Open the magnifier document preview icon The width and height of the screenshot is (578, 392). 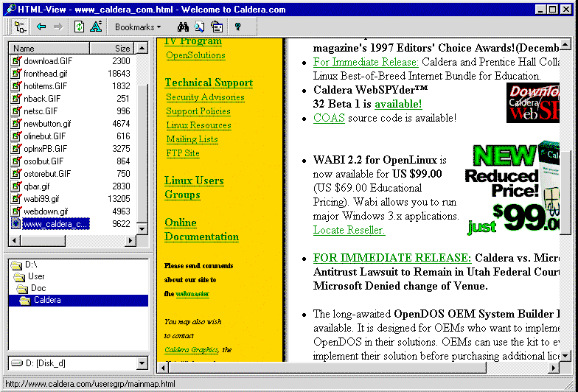(199, 27)
